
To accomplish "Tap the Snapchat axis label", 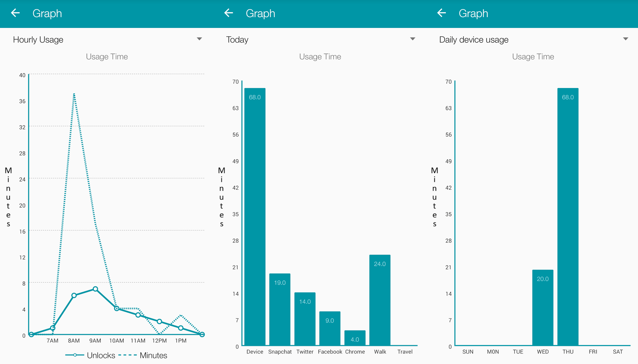I will (x=280, y=352).
